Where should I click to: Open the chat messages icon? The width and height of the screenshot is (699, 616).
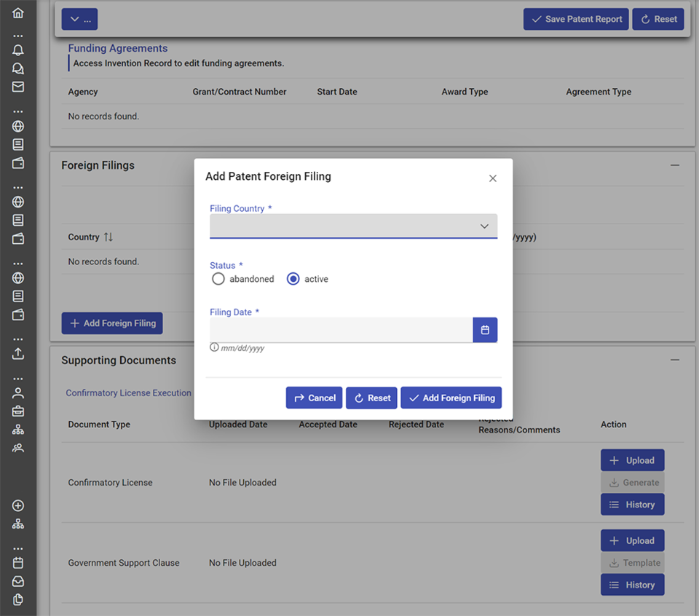point(18,68)
